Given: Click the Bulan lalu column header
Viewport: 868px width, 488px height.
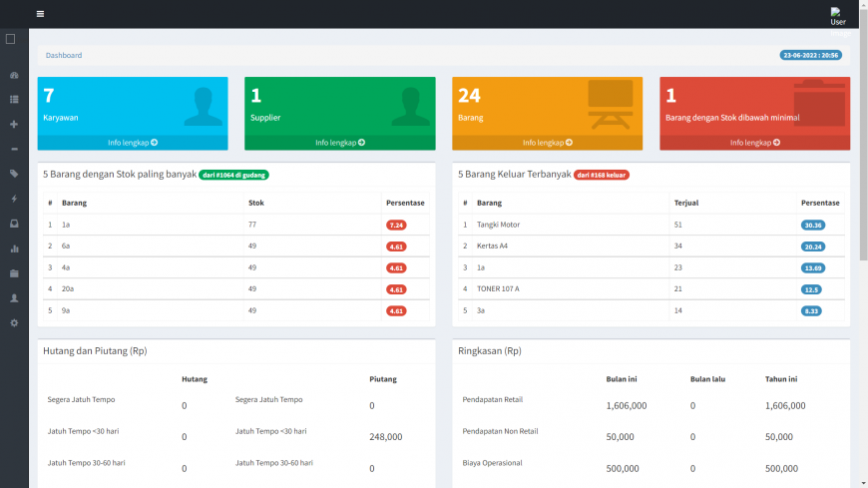Looking at the screenshot, I should (707, 379).
